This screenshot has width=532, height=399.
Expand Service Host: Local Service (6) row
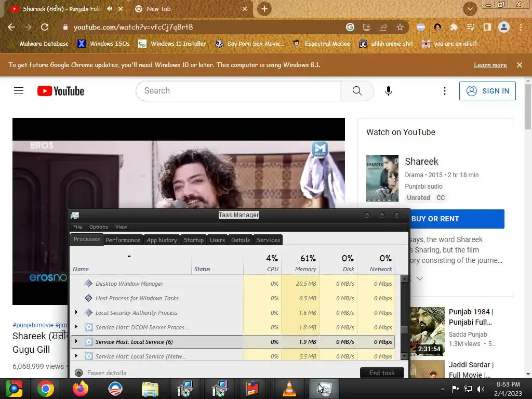pos(76,342)
